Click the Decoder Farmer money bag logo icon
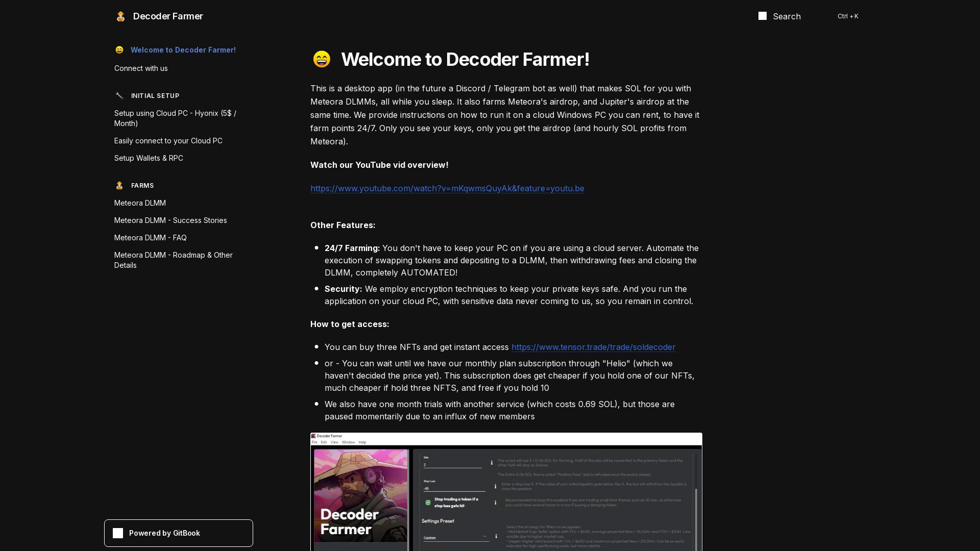The image size is (980, 551). (x=120, y=16)
